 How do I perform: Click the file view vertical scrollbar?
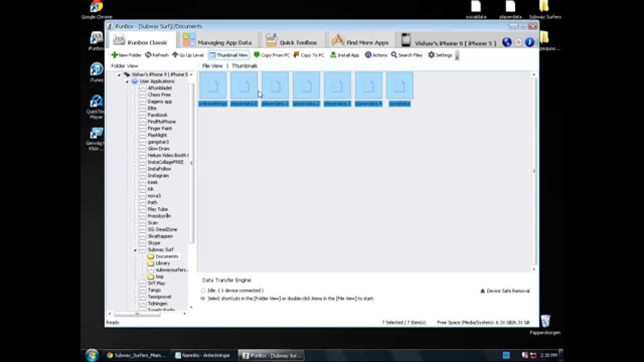534,171
